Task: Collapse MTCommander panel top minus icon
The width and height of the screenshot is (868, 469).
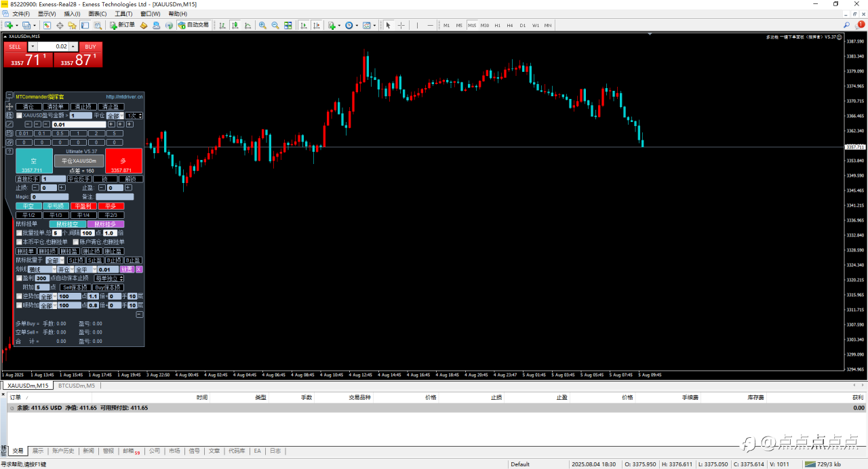Action: tap(9, 95)
